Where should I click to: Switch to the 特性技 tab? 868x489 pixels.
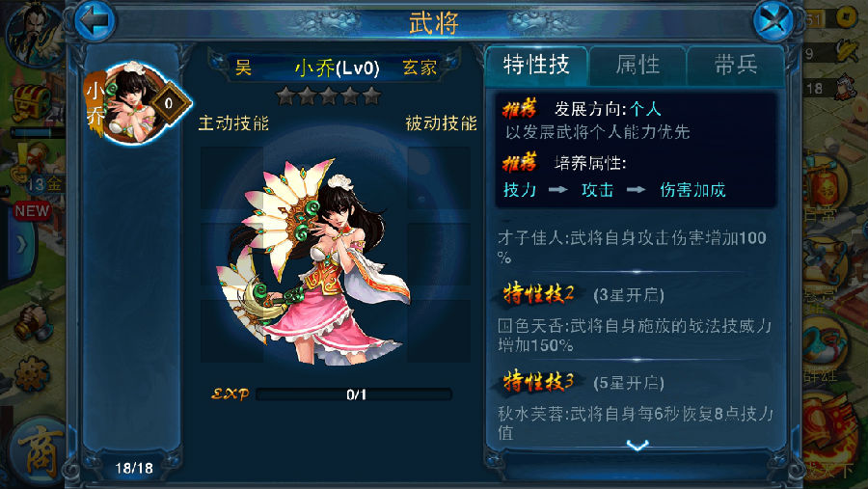pos(536,66)
